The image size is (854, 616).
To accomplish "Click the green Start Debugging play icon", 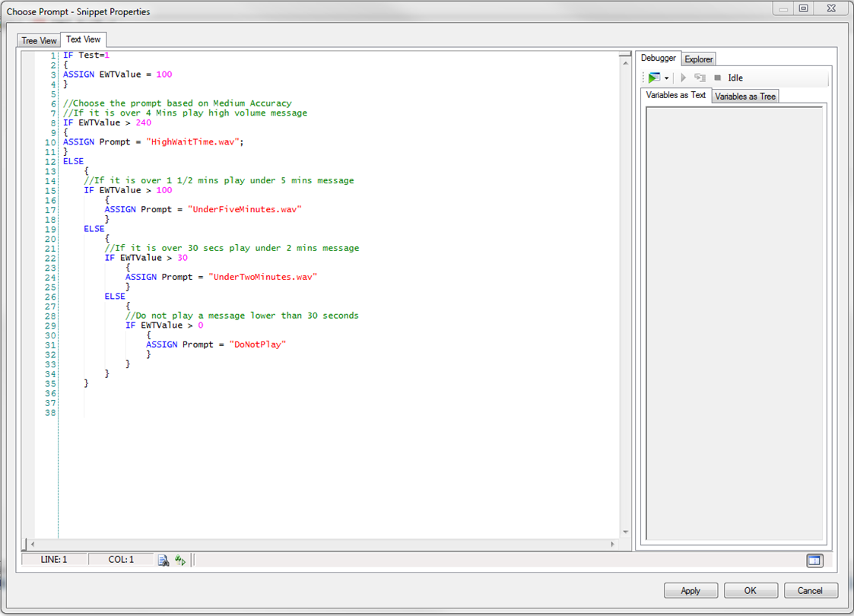I will click(x=654, y=78).
